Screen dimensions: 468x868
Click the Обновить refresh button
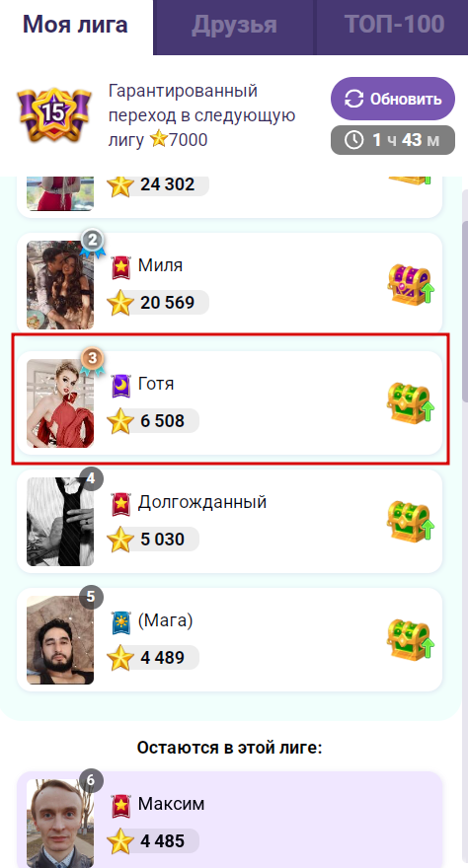(x=393, y=99)
